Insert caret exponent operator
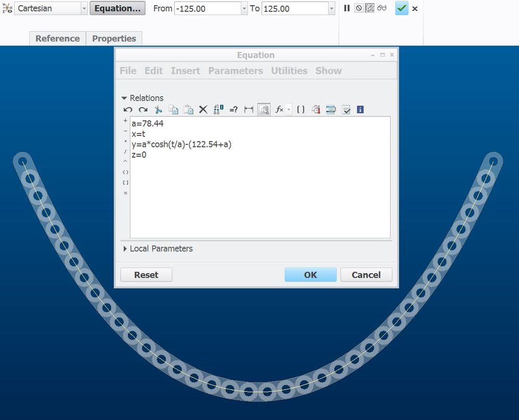This screenshot has width=519, height=420. point(125,161)
